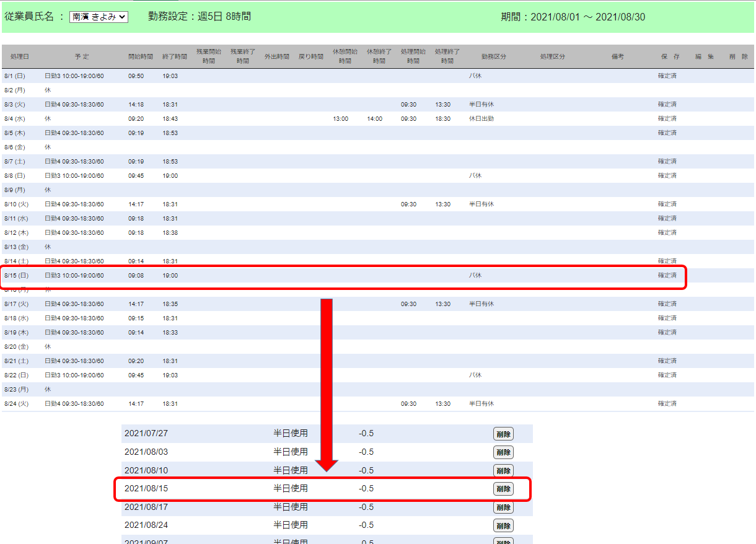The image size is (756, 544).
Task: Select the 編集 column header
Action: click(704, 57)
